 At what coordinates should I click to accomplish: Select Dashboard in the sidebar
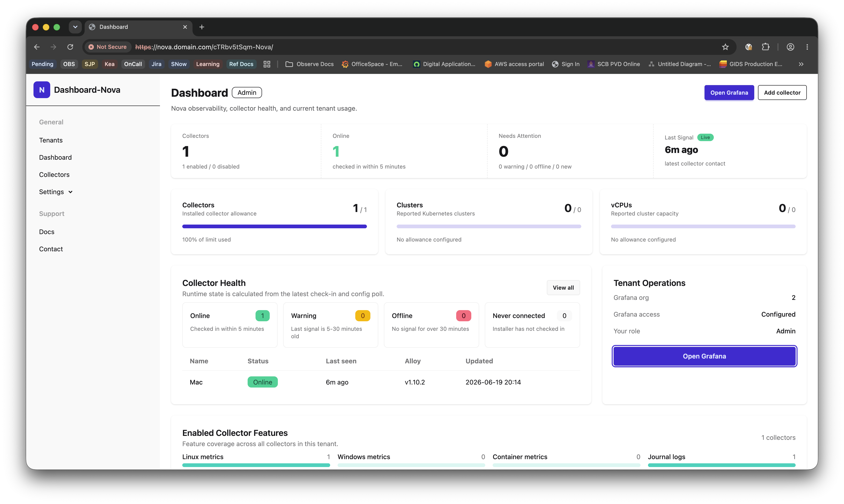point(55,158)
